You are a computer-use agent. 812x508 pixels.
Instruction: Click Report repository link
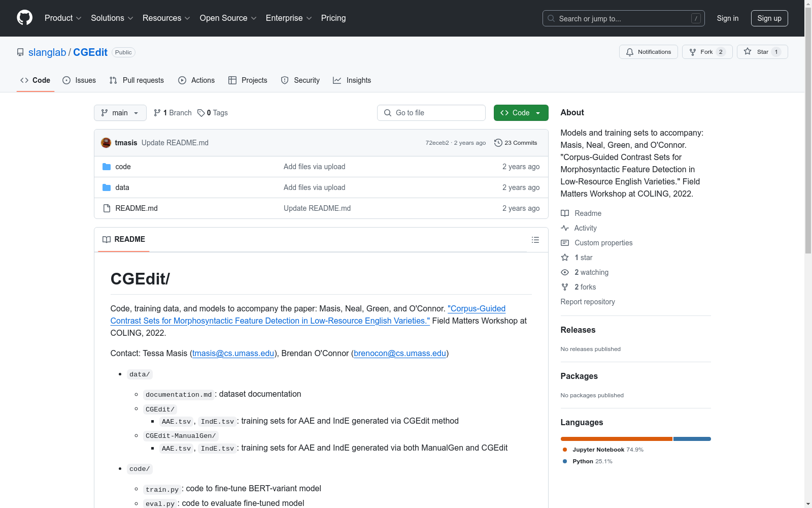tap(588, 302)
